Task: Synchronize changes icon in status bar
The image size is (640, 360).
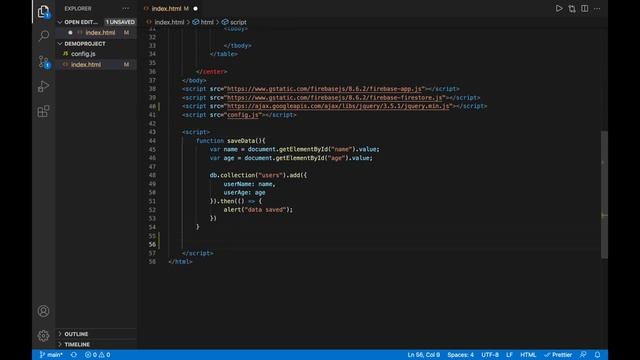Action: coord(73,355)
